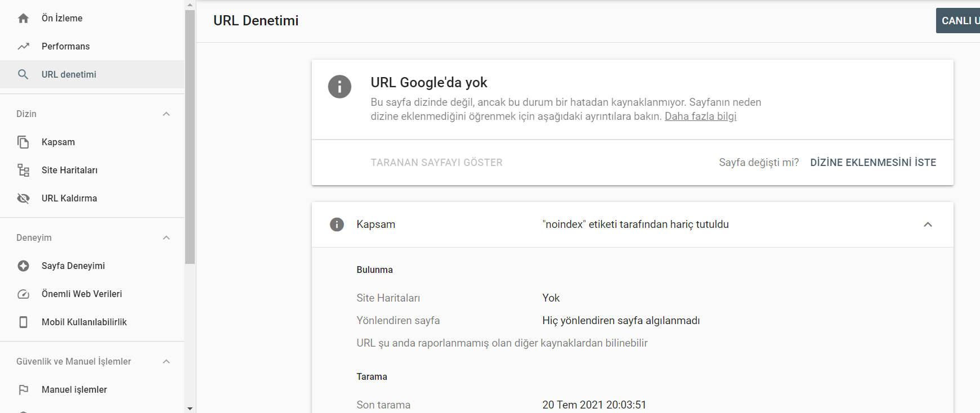Click the Daha fazla bilgi link
The width and height of the screenshot is (980, 413).
tap(700, 116)
